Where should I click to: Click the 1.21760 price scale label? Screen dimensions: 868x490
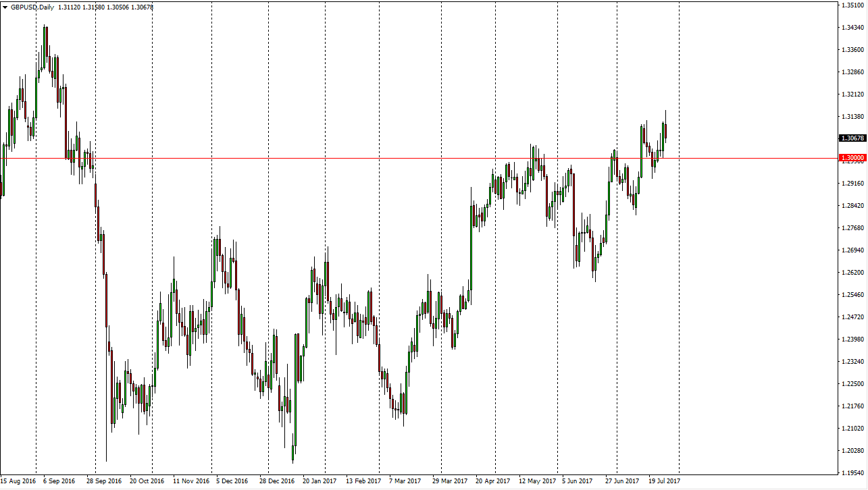click(853, 406)
